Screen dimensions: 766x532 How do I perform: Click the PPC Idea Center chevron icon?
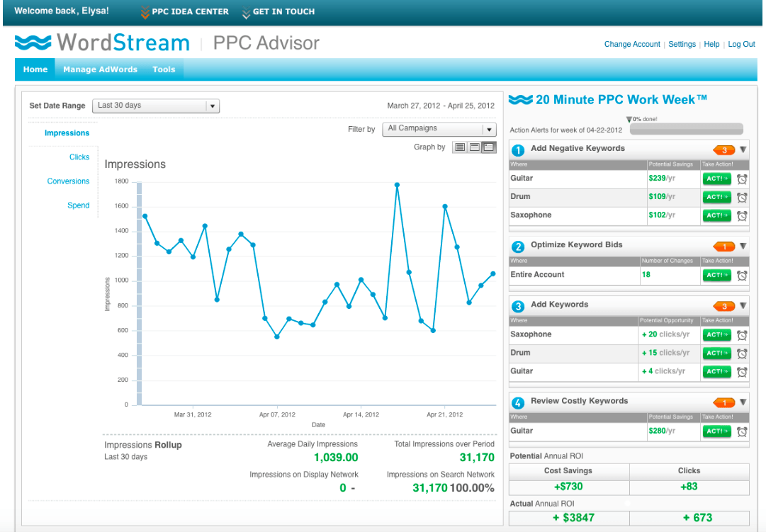[145, 12]
